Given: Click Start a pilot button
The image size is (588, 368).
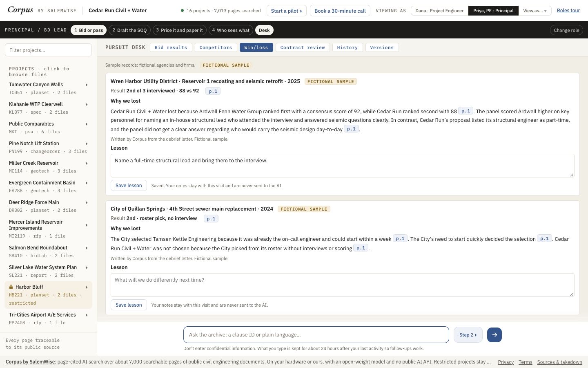Looking at the screenshot, I should click(286, 11).
